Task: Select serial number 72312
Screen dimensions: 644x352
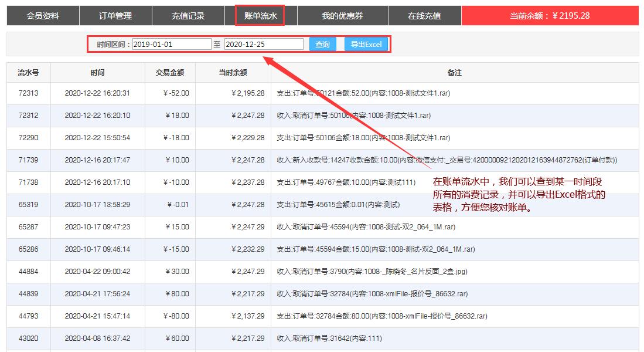Action: pyautogui.click(x=28, y=116)
